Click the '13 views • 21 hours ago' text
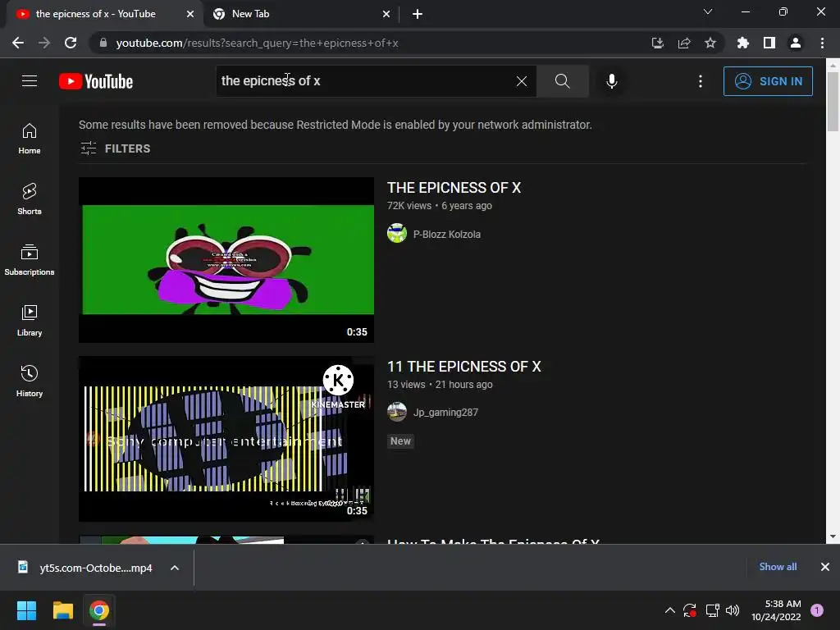 440,385
